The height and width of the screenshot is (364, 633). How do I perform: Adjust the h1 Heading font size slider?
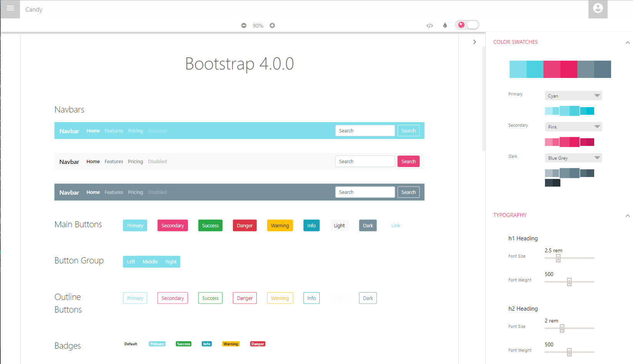558,258
